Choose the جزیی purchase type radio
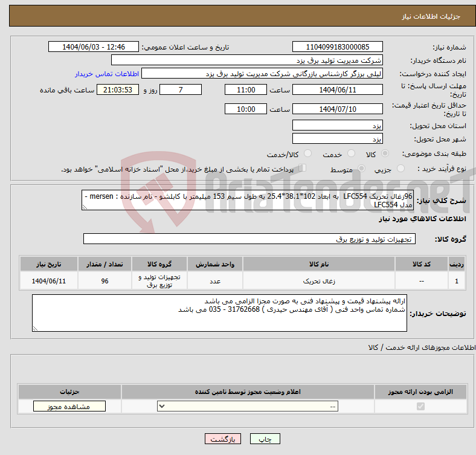Screen dimensions: 476x455 pos(362,169)
